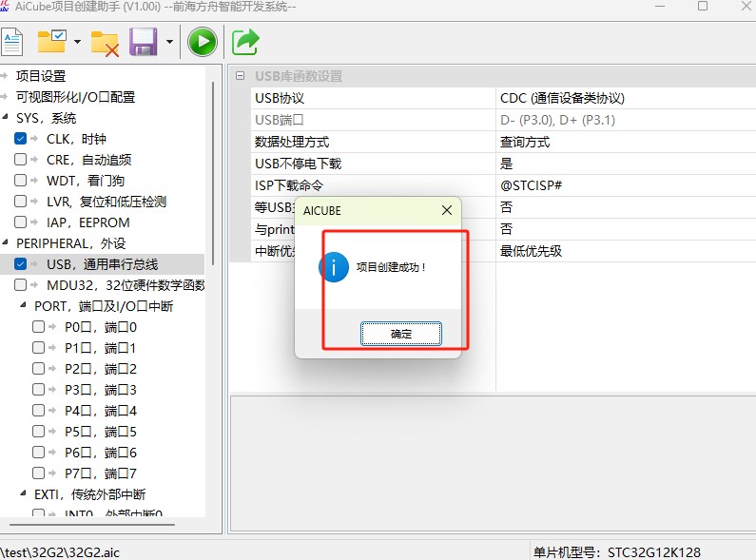The image size is (756, 560).
Task: Enable P5口 端口5 checkbox
Action: tap(39, 432)
